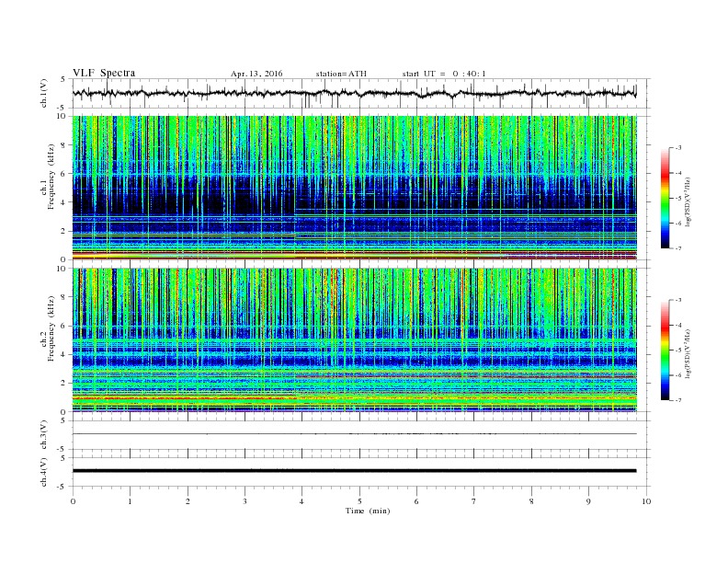Click the "start UT = 0 :40: 1" text
The height and width of the screenshot is (563, 728).
pos(444,74)
